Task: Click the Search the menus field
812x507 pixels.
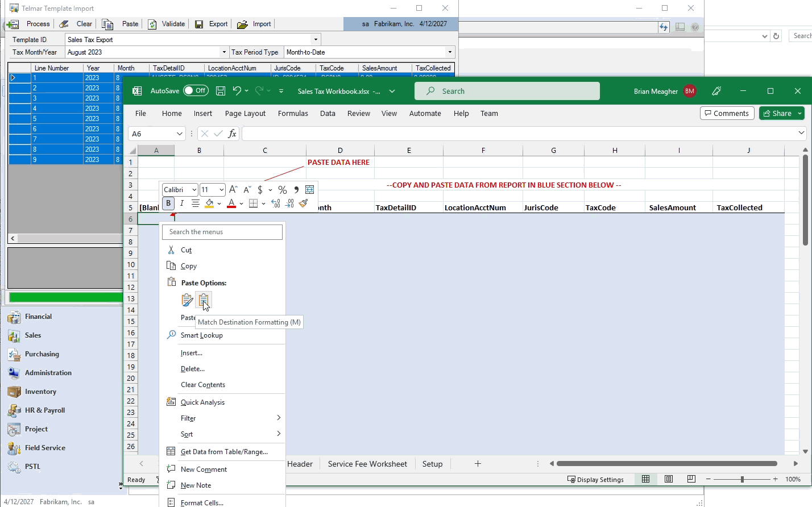Action: coord(222,232)
